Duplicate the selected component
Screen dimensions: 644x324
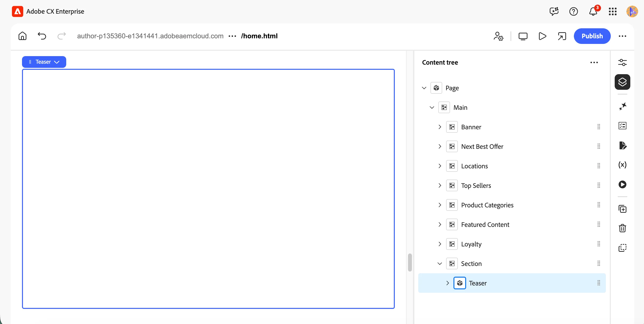tap(622, 209)
